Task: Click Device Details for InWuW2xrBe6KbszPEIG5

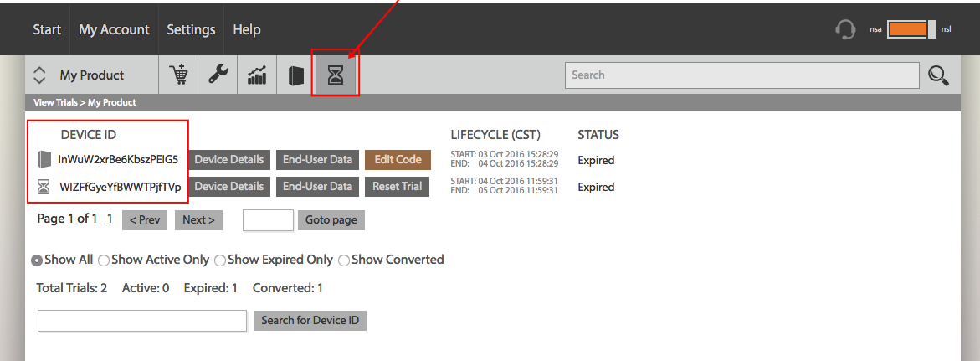Action: pyautogui.click(x=228, y=159)
